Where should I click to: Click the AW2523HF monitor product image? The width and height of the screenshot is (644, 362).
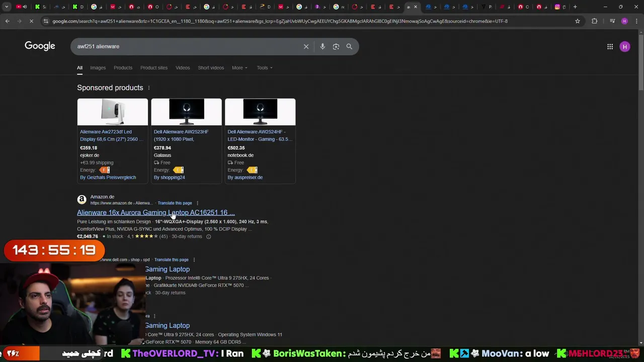[186, 112]
